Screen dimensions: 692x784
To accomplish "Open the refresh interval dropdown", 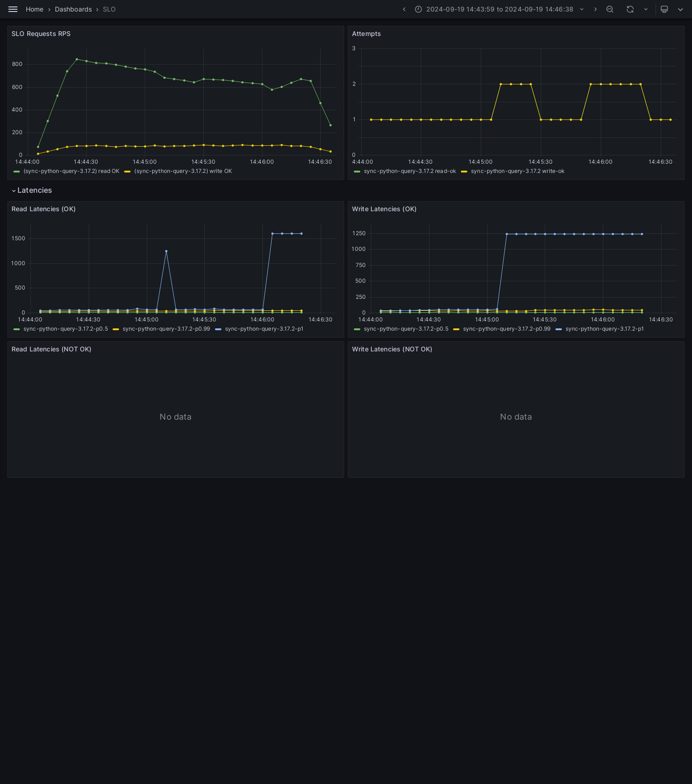I will 646,9.
